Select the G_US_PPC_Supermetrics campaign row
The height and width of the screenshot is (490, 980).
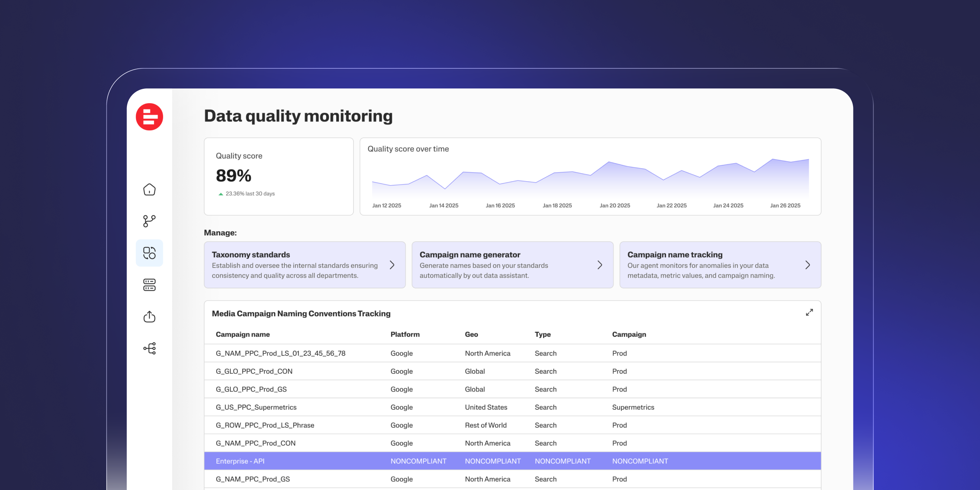pyautogui.click(x=256, y=407)
